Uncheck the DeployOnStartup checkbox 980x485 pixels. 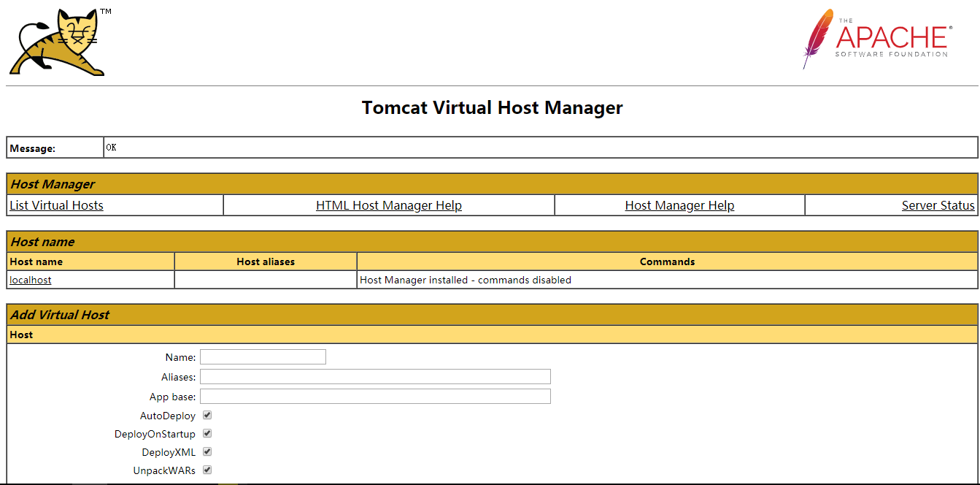point(207,433)
